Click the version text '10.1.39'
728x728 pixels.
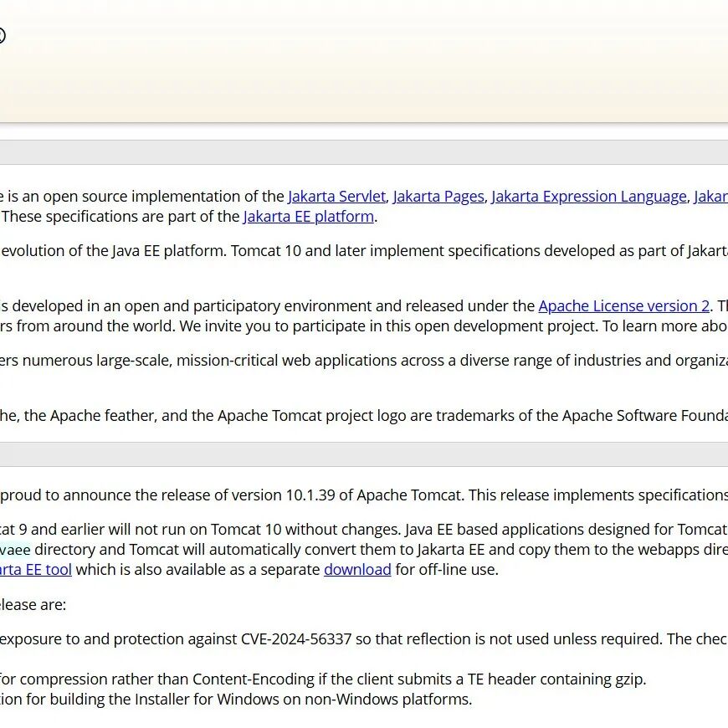310,495
